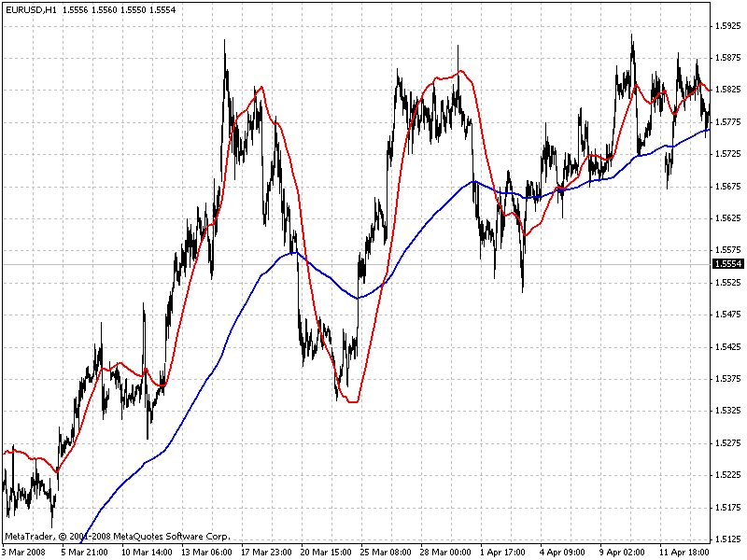Click the 3 Mar 2008 date label
The height and width of the screenshot is (560, 747).
coord(24,553)
